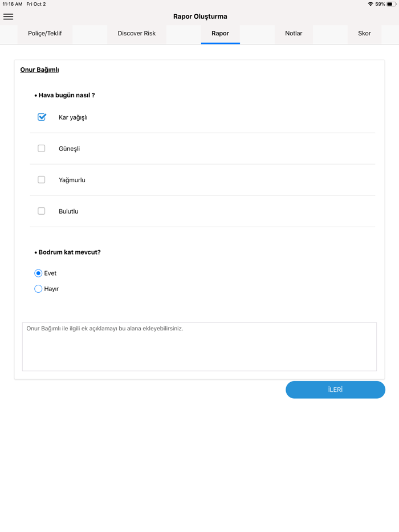Click the Wi-Fi icon in the status bar

370,3
